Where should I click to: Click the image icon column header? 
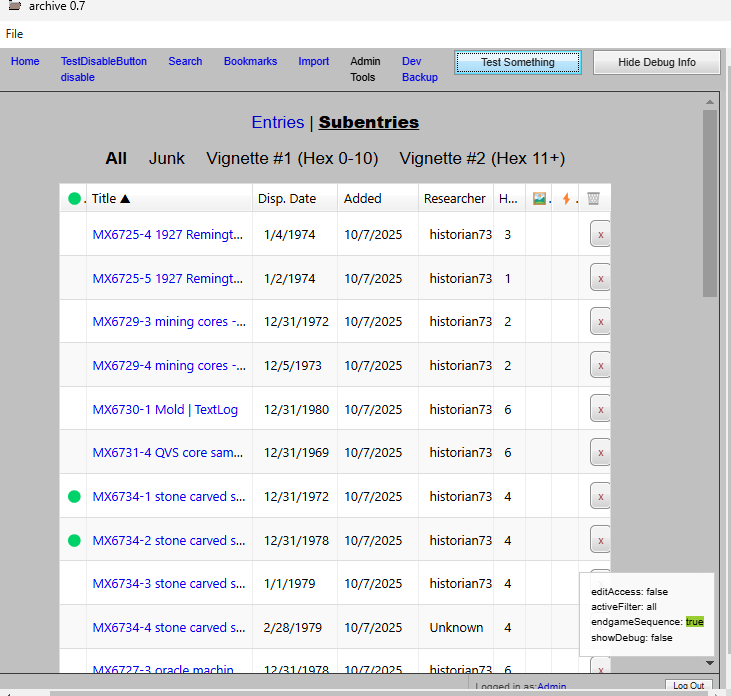(x=539, y=199)
